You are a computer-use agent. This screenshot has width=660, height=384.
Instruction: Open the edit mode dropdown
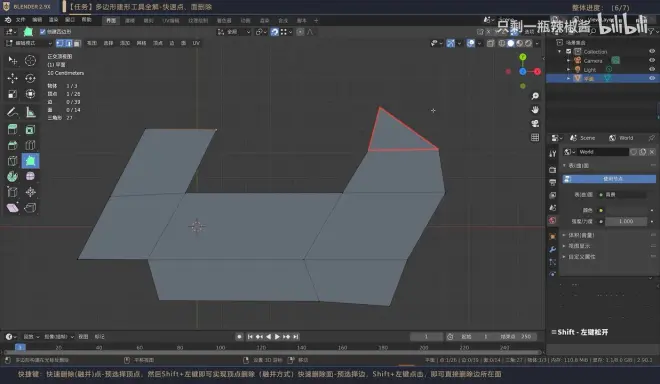(x=29, y=43)
